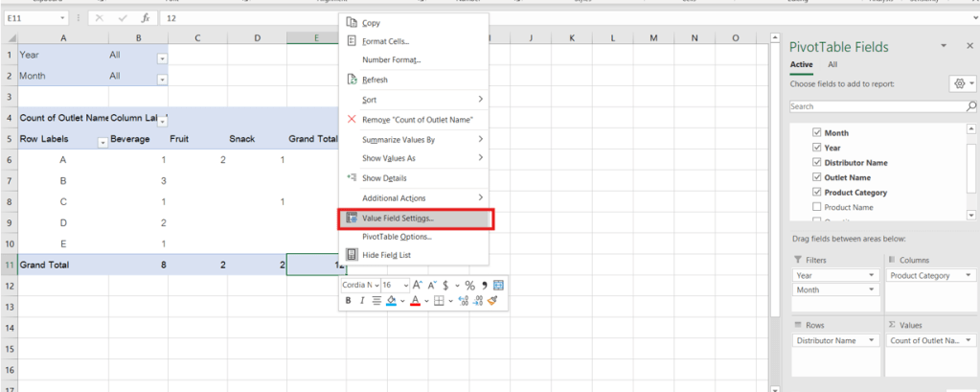Click the Increase Decimal icon

(x=463, y=301)
